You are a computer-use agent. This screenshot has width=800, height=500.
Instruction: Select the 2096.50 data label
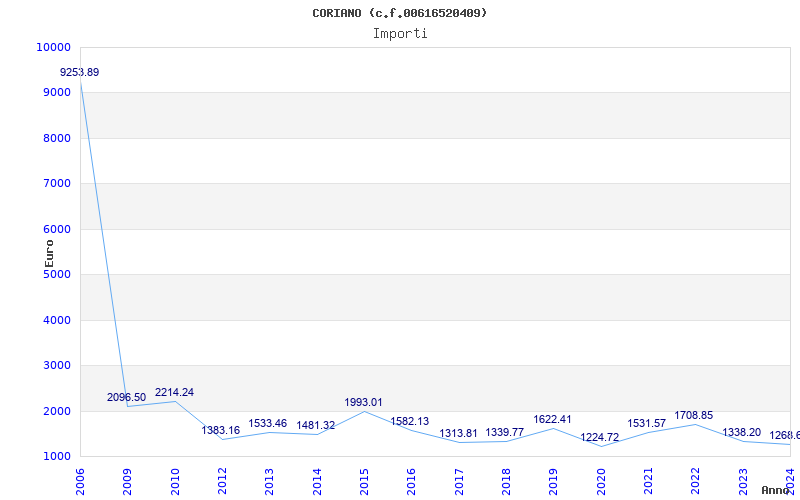click(127, 397)
